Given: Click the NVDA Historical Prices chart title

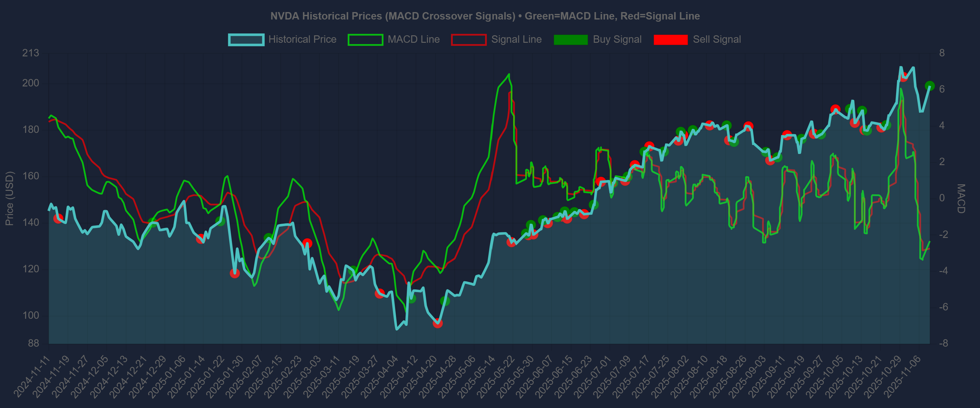Looking at the screenshot, I should coord(485,16).
